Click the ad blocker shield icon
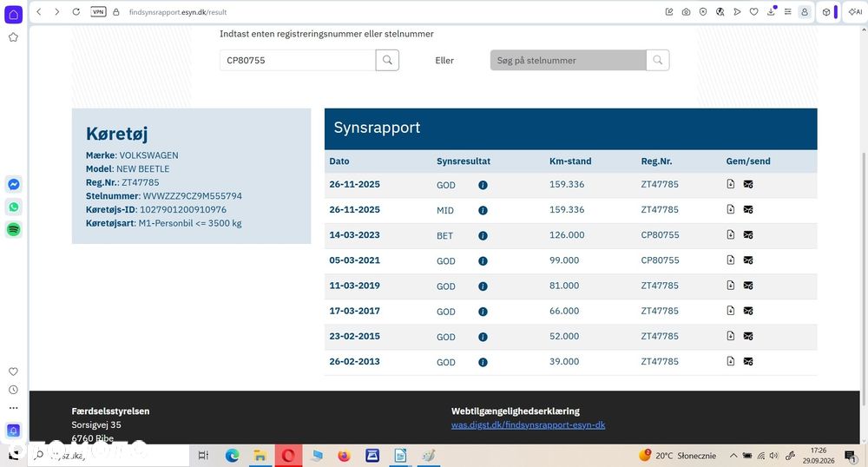The height and width of the screenshot is (467, 868). pos(703,11)
